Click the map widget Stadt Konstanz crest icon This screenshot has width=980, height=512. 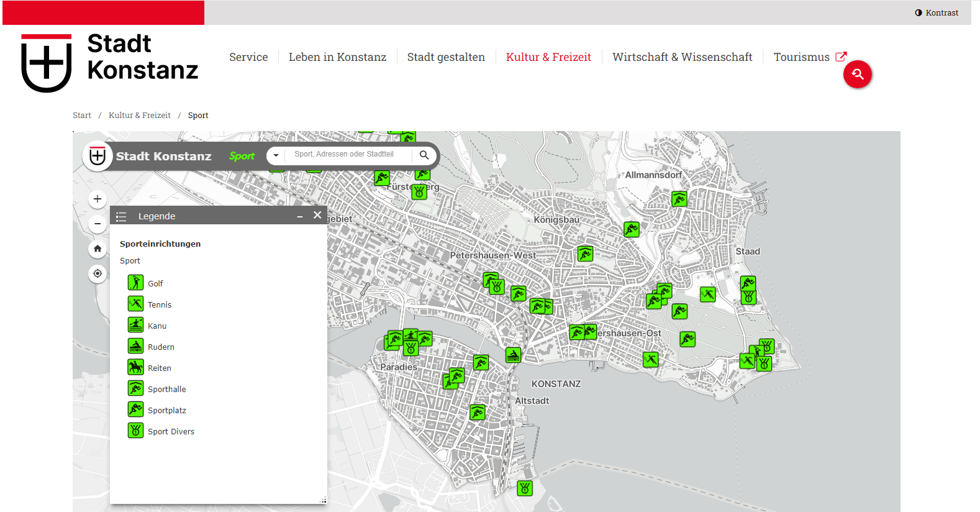point(98,156)
